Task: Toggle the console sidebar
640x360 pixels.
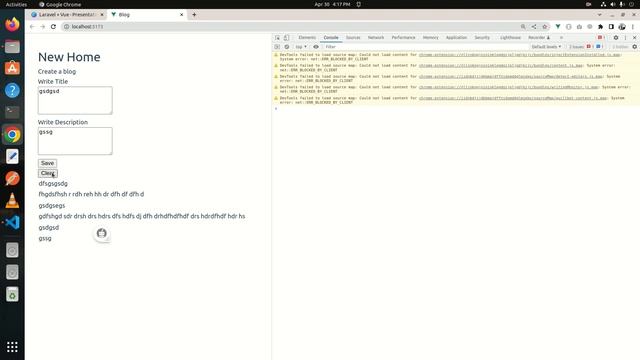Action: (x=277, y=47)
